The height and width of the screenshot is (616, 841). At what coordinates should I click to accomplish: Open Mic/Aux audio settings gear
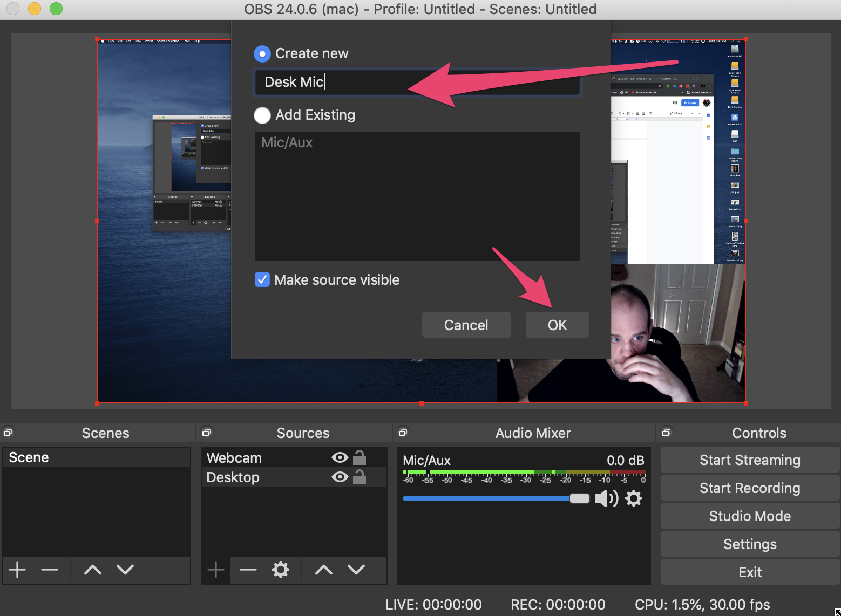point(634,498)
